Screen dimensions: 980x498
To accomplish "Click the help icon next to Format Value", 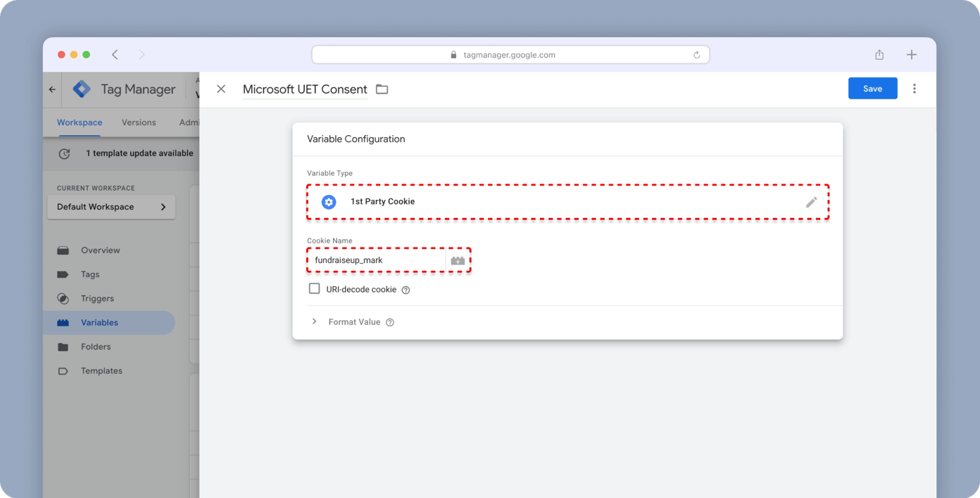I will point(390,322).
